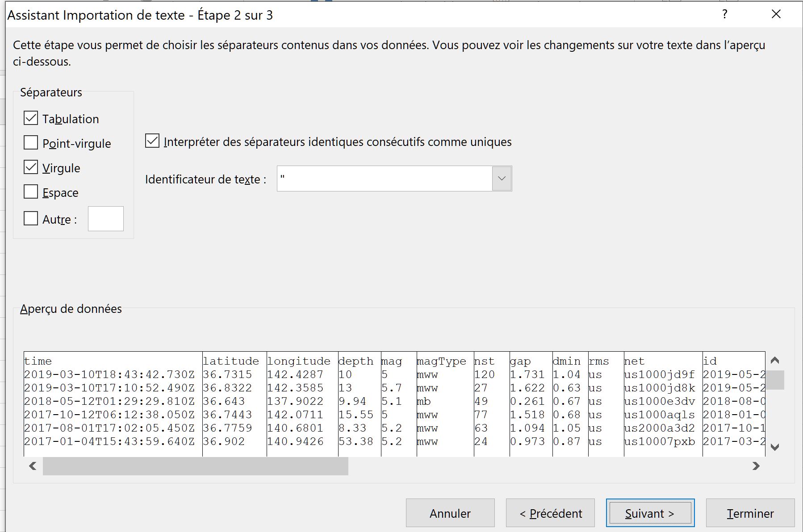Go back with the Précédent button
Screen dimensions: 803x532
tap(550, 513)
